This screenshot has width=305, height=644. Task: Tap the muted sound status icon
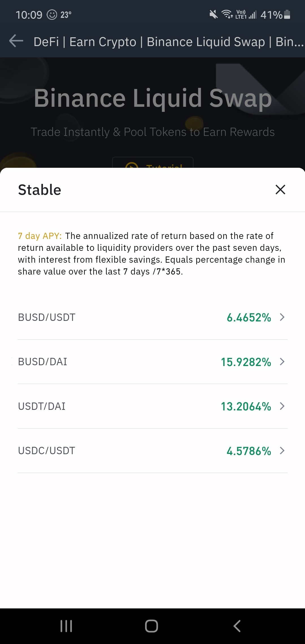click(x=214, y=14)
